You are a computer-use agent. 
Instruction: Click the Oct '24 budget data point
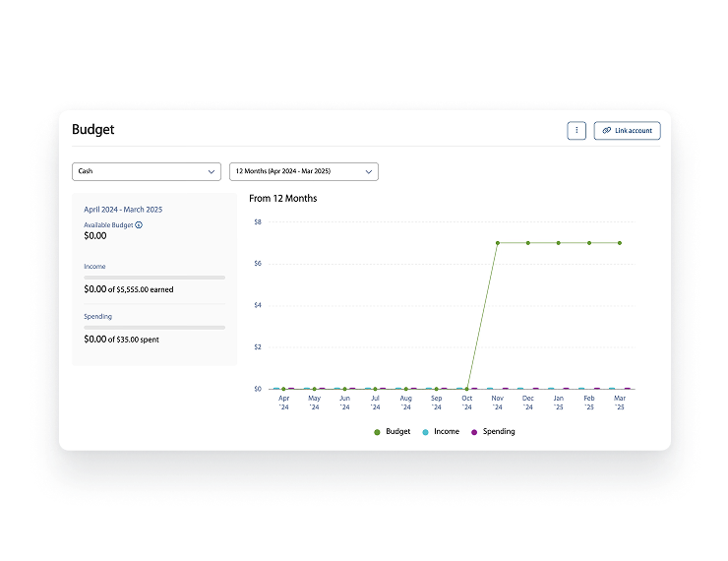pos(467,389)
